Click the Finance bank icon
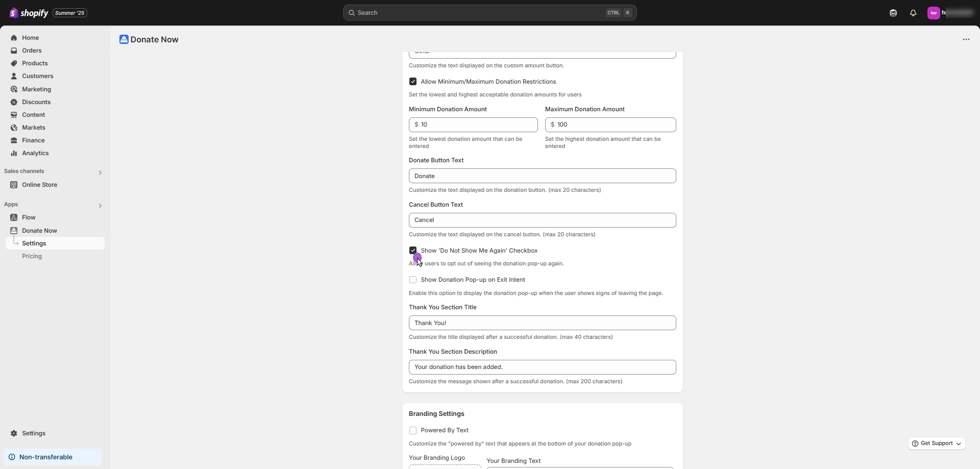This screenshot has height=469, width=980. (x=14, y=140)
